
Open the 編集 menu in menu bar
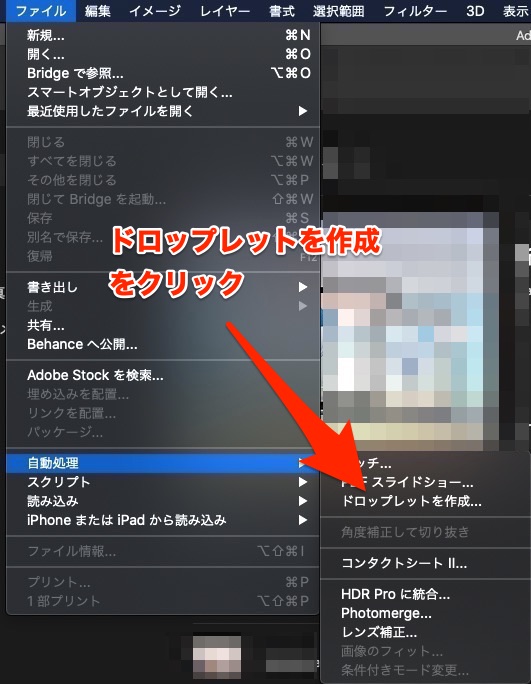98,10
